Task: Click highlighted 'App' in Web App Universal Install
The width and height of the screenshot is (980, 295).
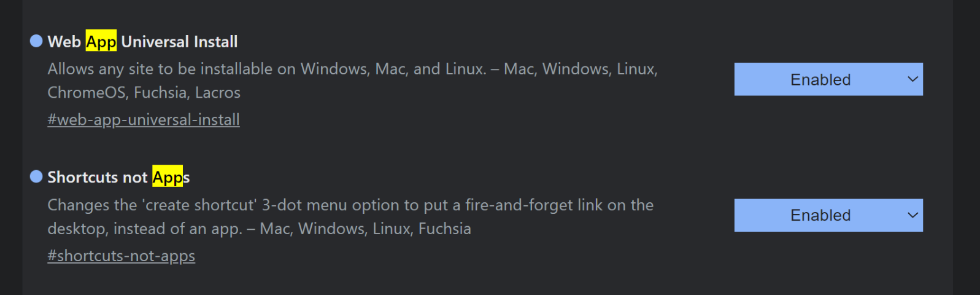Action: click(x=101, y=41)
